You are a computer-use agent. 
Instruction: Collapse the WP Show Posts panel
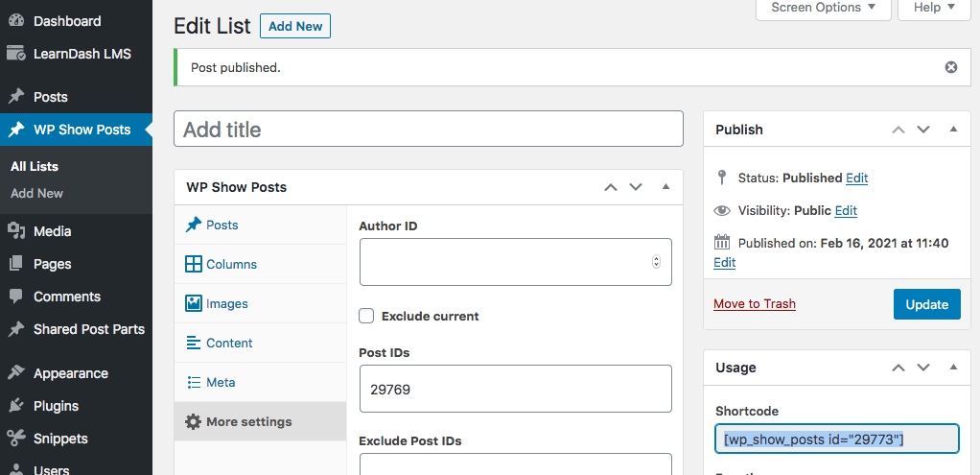pos(665,187)
